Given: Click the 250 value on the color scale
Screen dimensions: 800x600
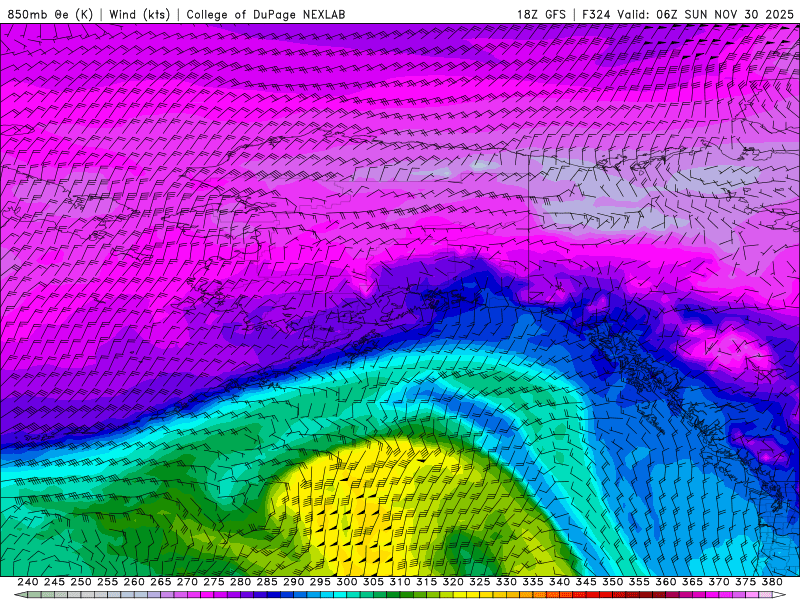Looking at the screenshot, I should 81,582.
